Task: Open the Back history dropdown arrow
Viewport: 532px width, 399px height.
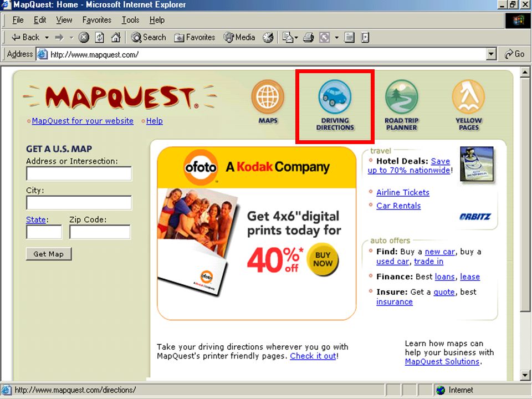Action: tap(47, 37)
